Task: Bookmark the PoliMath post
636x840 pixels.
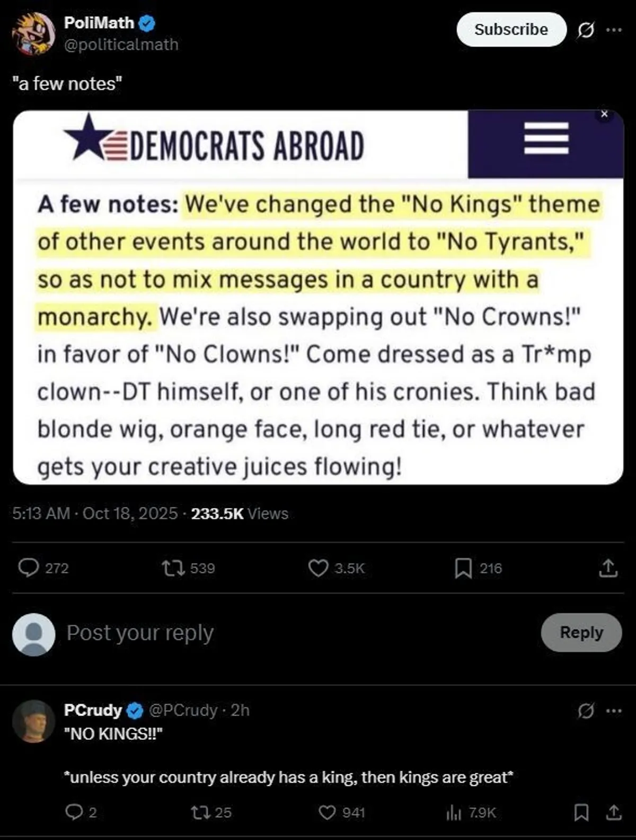Action: (x=463, y=568)
